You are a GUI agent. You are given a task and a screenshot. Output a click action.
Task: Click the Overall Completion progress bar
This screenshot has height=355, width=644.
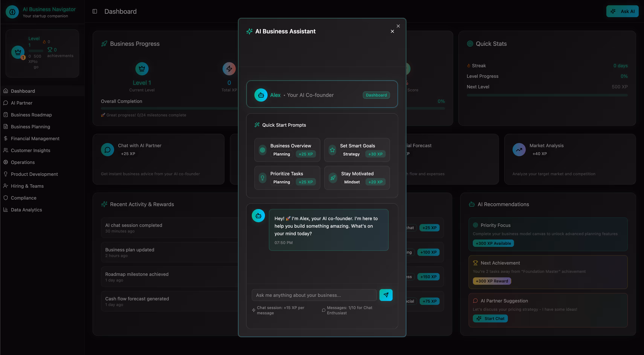pos(169,108)
